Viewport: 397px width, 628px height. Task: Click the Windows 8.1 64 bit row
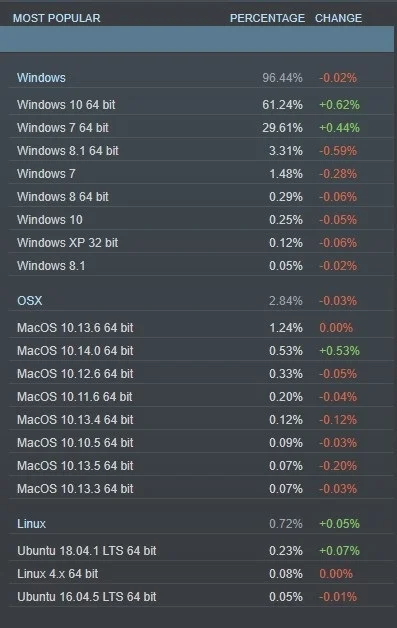(201, 151)
